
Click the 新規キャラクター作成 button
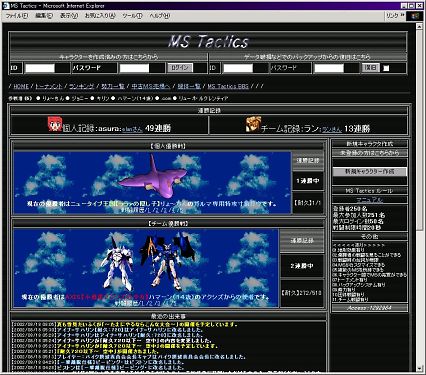point(369,172)
